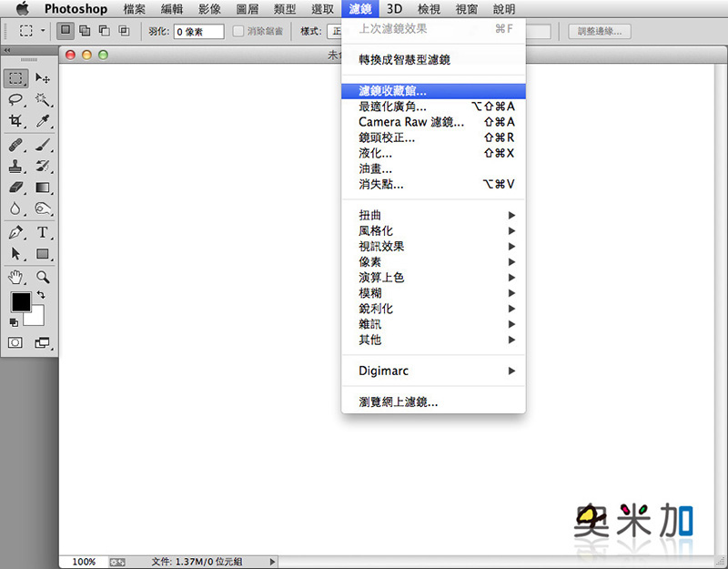Image resolution: width=728 pixels, height=569 pixels.
Task: Choose 轉換成智慧型濾鏡 menu item
Action: tap(434, 59)
